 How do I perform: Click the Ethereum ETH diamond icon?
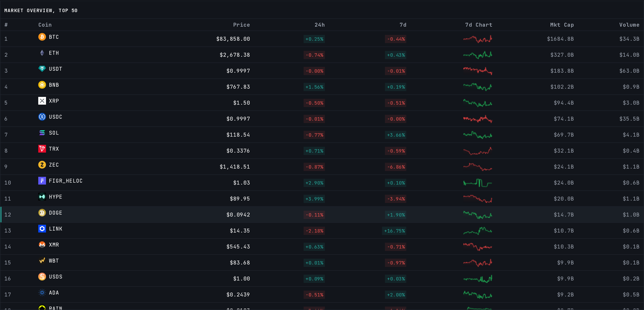[42, 53]
